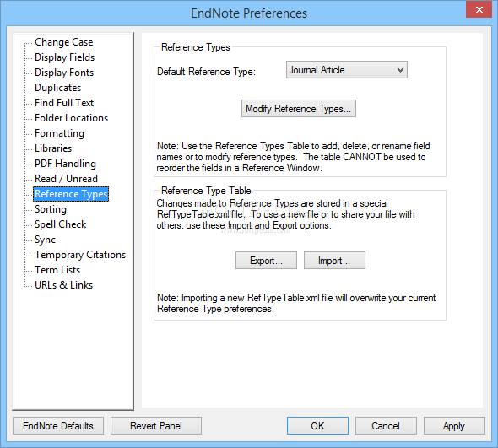Click the Import button
The height and width of the screenshot is (448, 498).
(x=334, y=261)
